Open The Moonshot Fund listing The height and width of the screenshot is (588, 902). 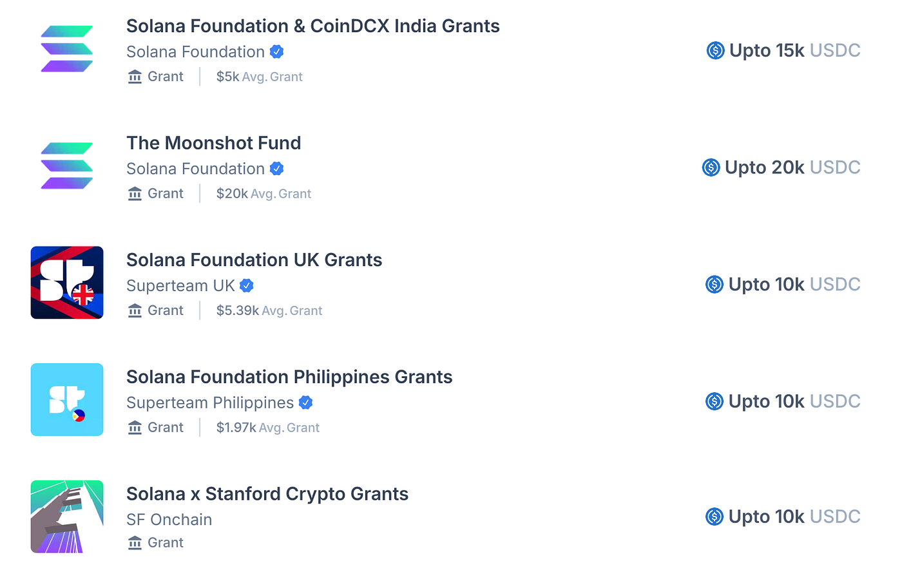coord(214,143)
